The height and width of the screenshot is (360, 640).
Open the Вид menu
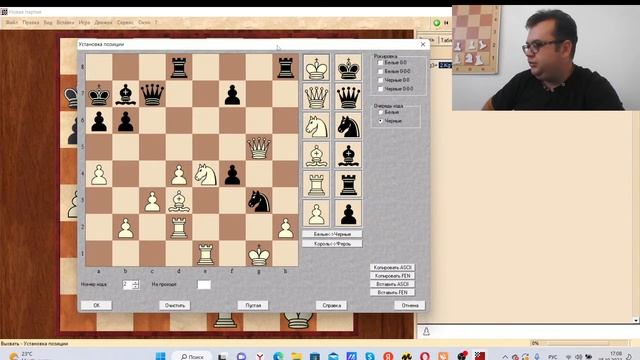48,22
